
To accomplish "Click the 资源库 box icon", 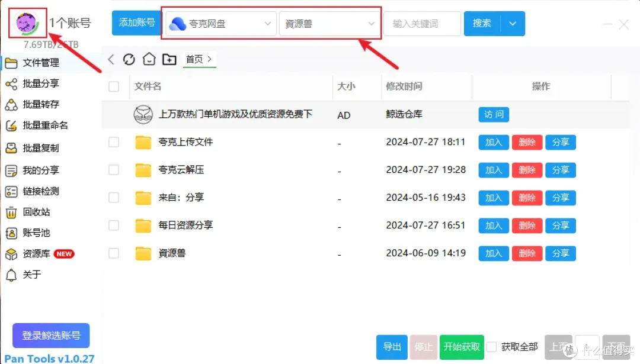I will [11, 253].
